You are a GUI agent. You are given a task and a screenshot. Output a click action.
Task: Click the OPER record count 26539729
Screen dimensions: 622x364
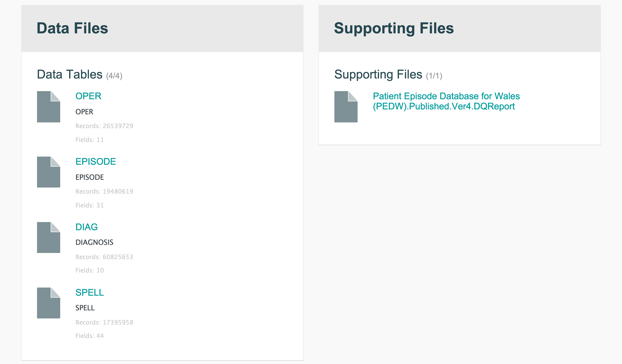coord(104,126)
